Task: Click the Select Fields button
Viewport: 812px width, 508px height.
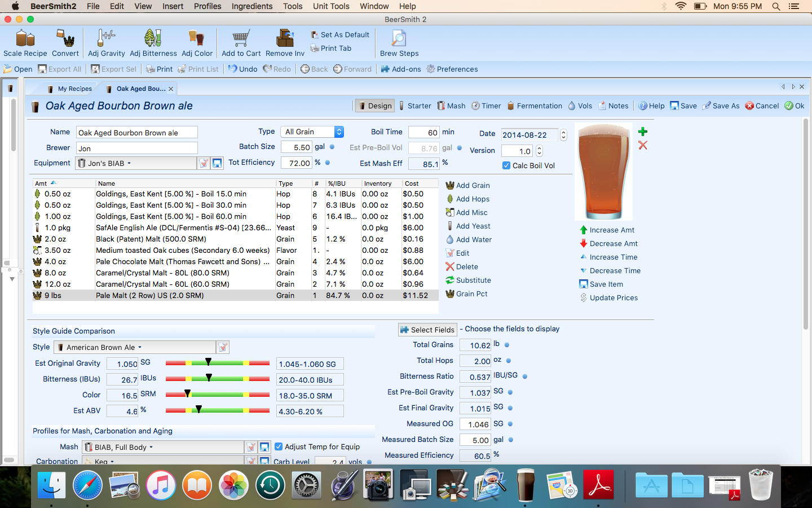Action: [x=427, y=330]
